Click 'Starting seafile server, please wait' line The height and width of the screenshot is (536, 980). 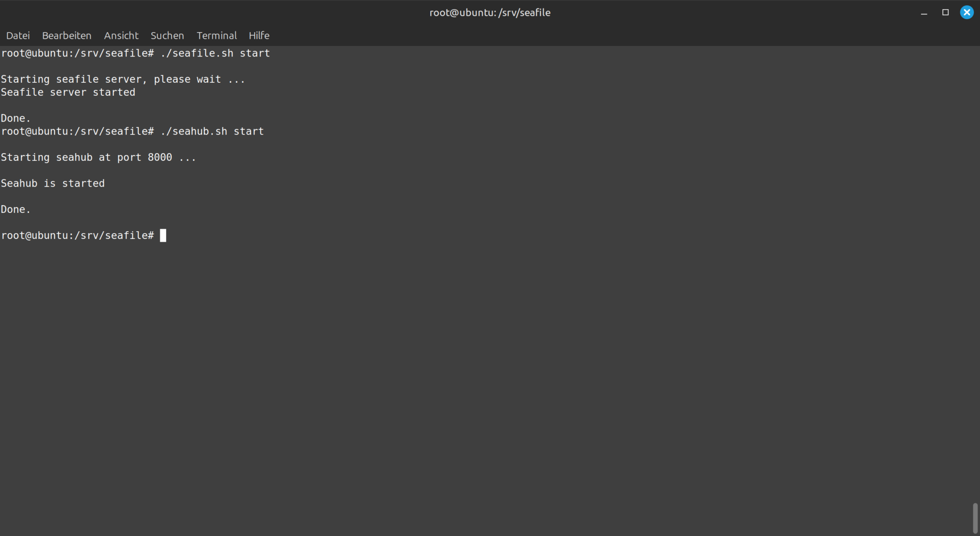122,79
